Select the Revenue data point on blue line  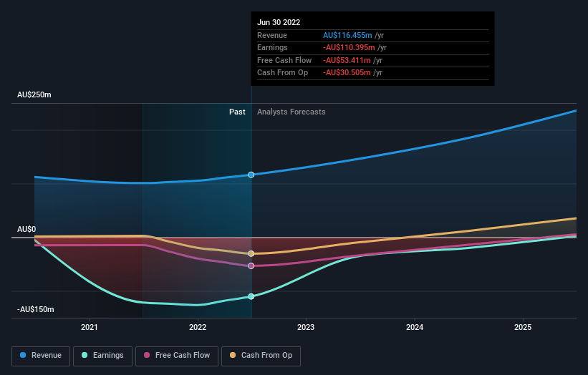251,175
